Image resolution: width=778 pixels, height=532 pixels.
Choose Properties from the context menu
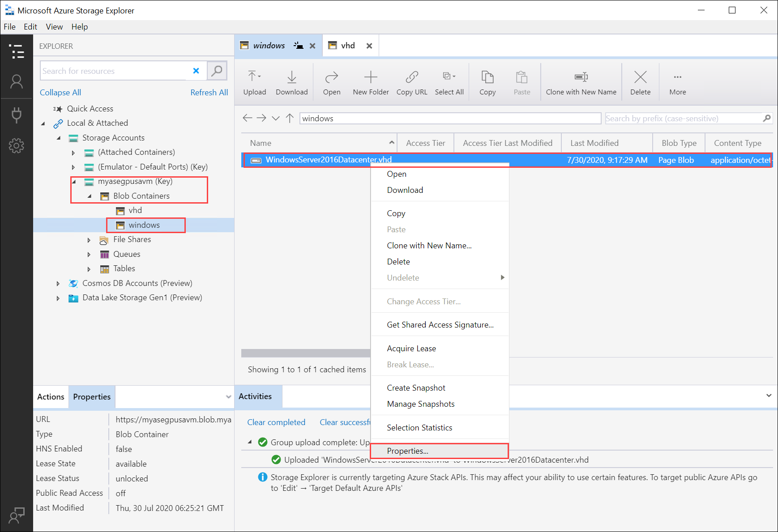click(407, 451)
